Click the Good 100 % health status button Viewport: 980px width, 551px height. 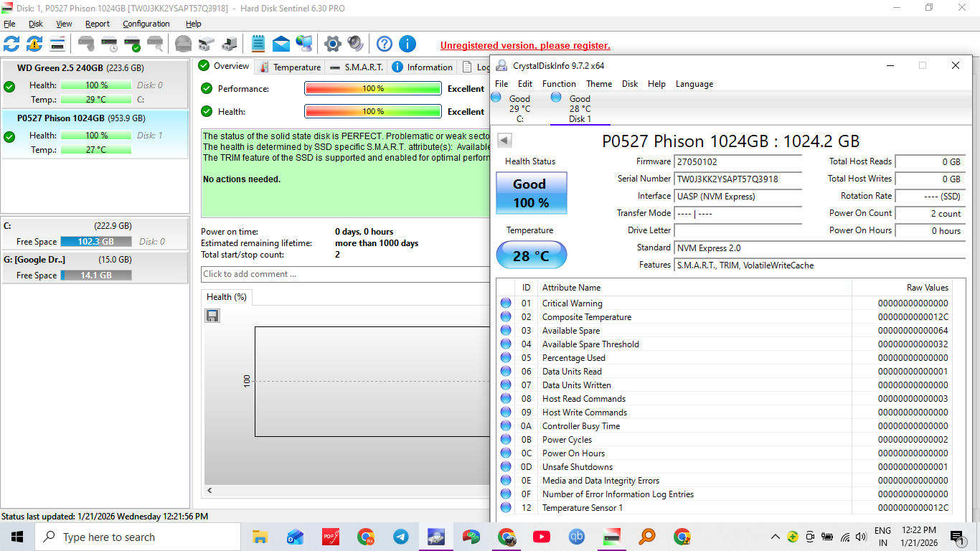pos(531,193)
